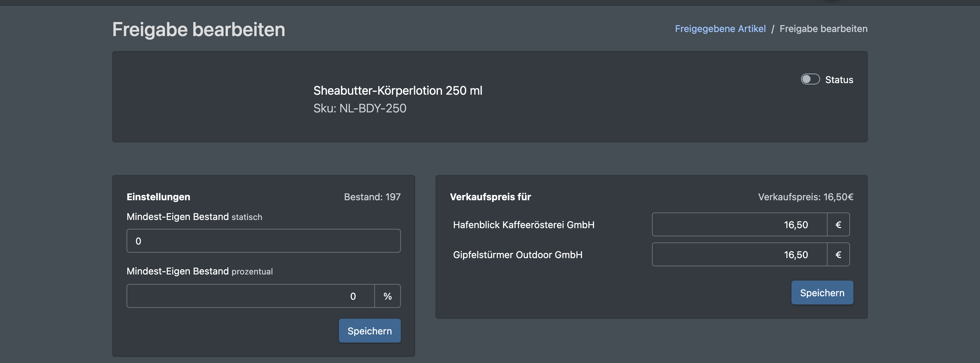The width and height of the screenshot is (980, 363).
Task: Click the percent sign addon
Action: (387, 296)
